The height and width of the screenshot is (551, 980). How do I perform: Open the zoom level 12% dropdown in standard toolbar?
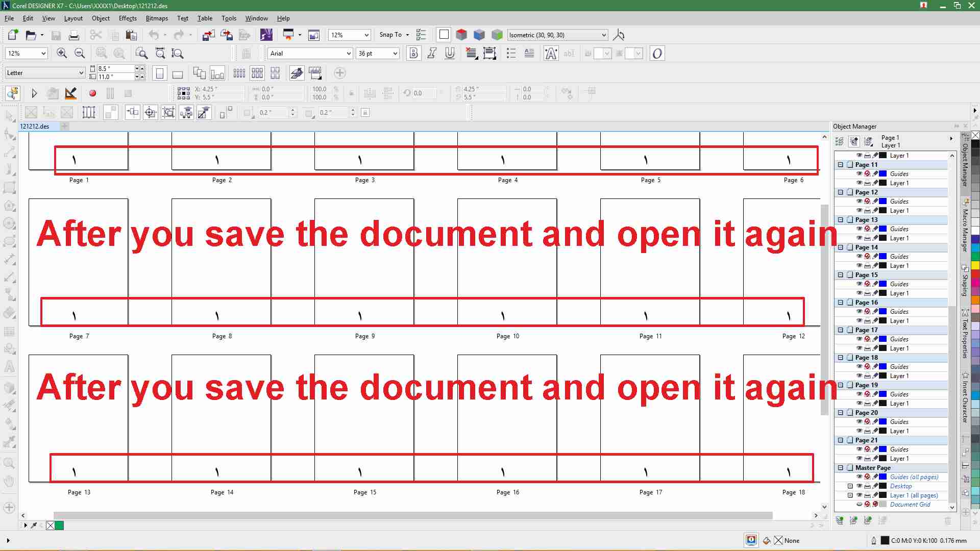(x=366, y=35)
